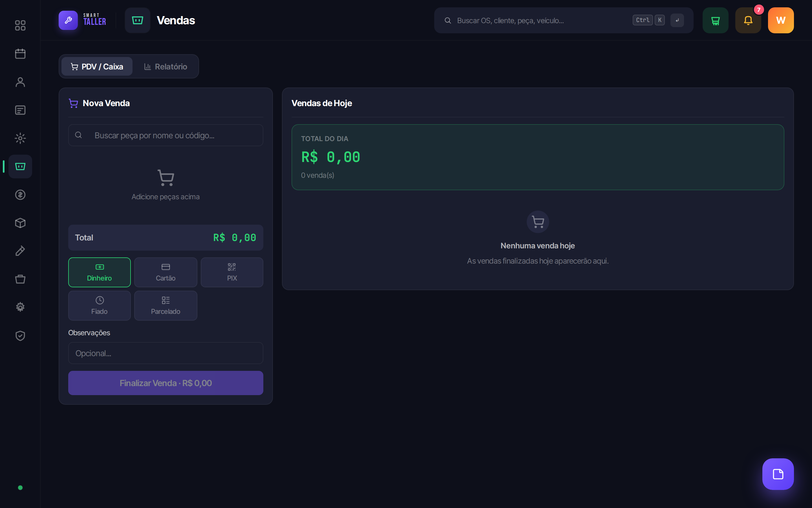Select Parcelado payment method
The height and width of the screenshot is (508, 812).
click(x=166, y=306)
